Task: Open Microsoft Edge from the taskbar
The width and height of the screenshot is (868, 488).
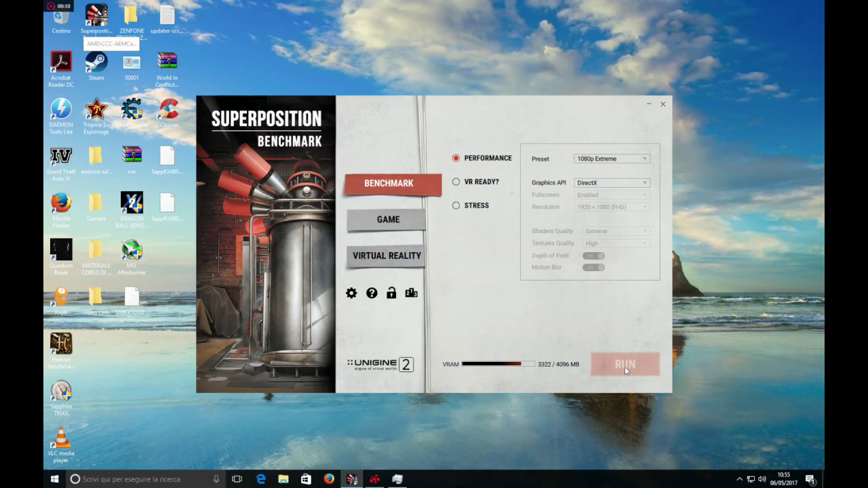Action: click(260, 479)
